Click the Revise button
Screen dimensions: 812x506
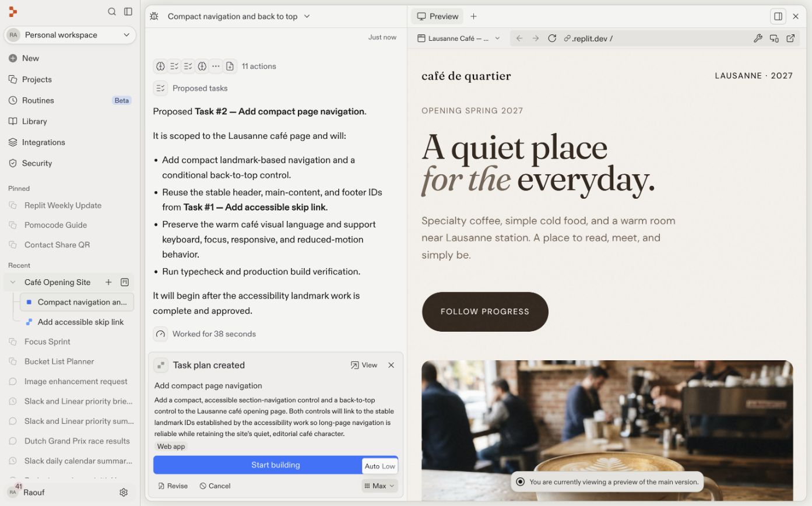pos(173,486)
